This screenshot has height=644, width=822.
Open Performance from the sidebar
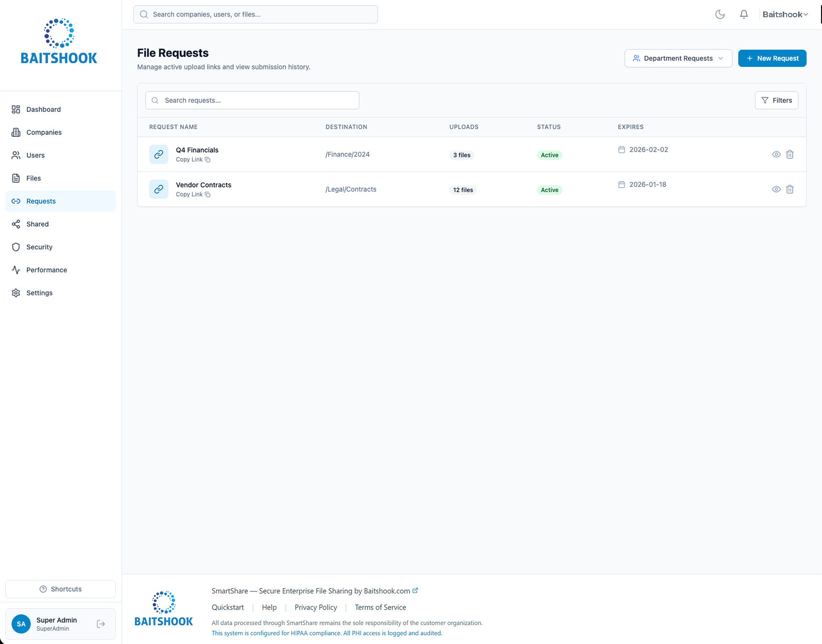point(46,270)
